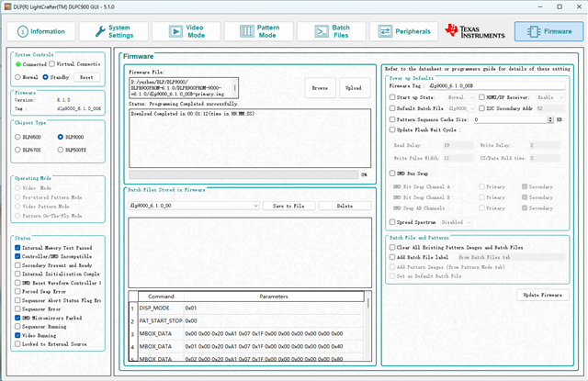Click the Parameters column header
588x381 pixels.
coord(274,297)
